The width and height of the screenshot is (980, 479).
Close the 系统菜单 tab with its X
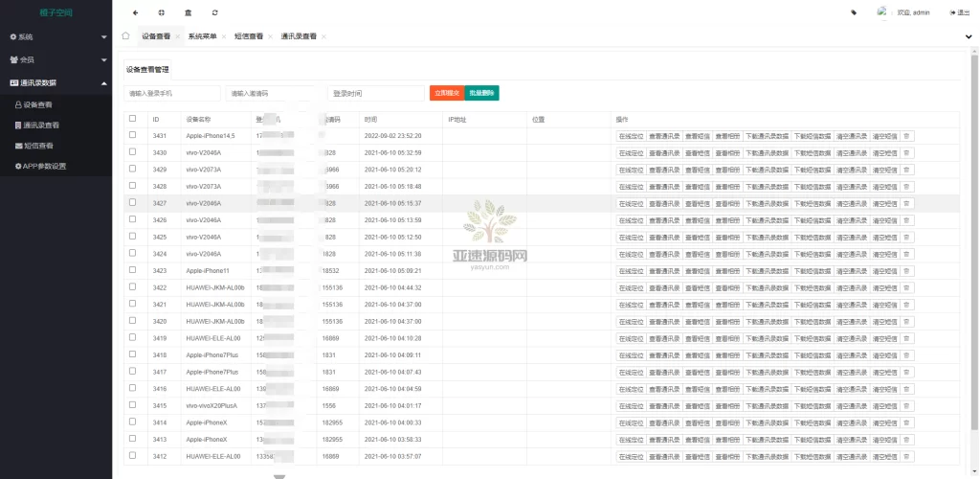tap(224, 37)
